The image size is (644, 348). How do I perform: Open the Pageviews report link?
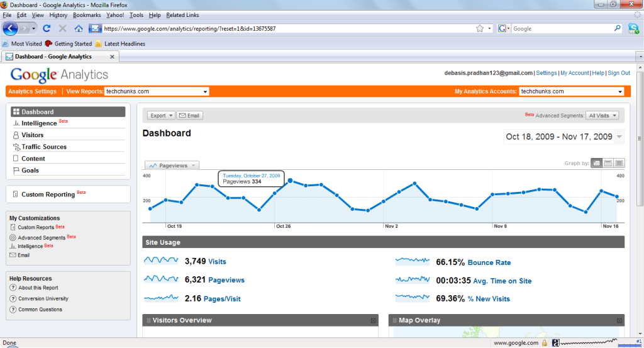[226, 280]
